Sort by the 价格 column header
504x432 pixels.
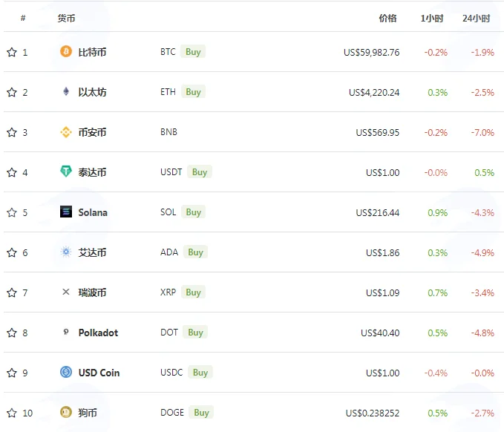point(387,19)
